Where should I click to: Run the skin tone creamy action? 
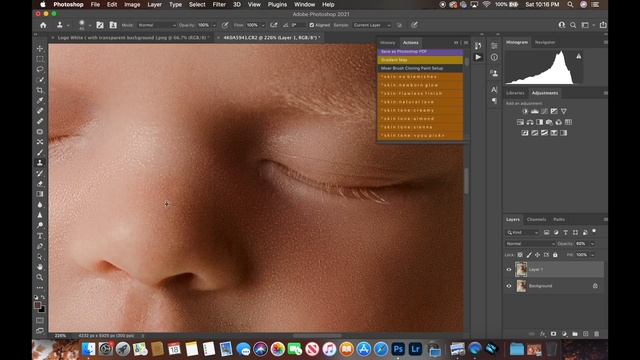click(x=420, y=110)
